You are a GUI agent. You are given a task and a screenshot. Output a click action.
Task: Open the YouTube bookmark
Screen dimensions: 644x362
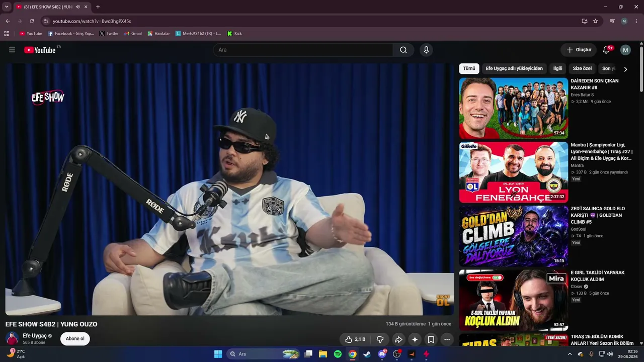coord(31,34)
